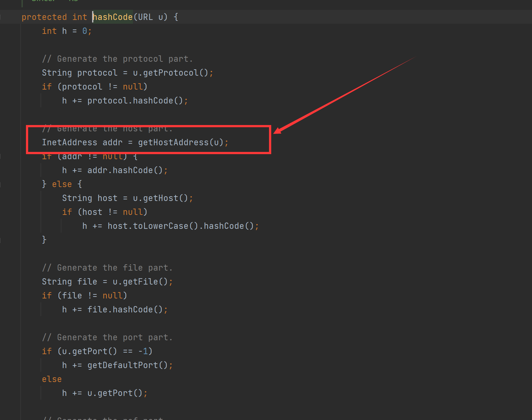Click the URL parameter type
532x420 pixels.
click(145, 17)
